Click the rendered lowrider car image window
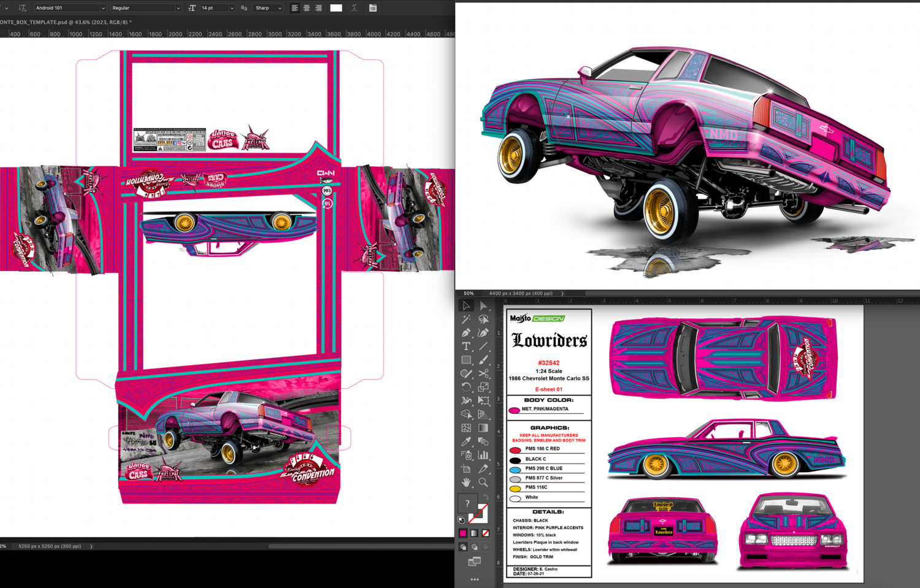This screenshot has width=920, height=588. (x=688, y=145)
